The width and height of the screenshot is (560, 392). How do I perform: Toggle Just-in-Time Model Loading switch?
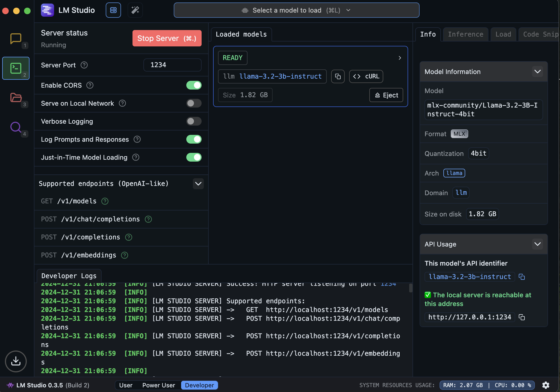pos(194,157)
